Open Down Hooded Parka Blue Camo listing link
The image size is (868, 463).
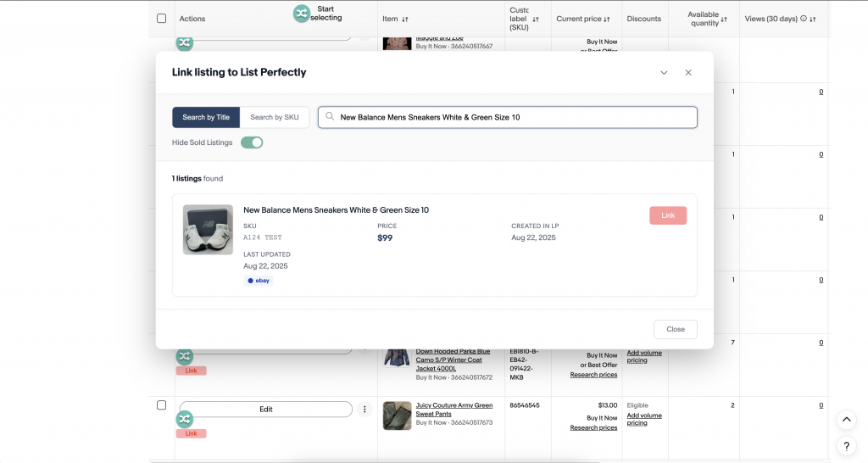tap(453, 360)
